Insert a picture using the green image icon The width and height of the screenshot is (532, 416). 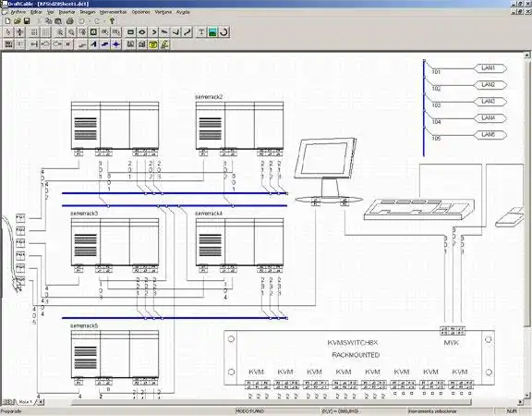click(212, 32)
